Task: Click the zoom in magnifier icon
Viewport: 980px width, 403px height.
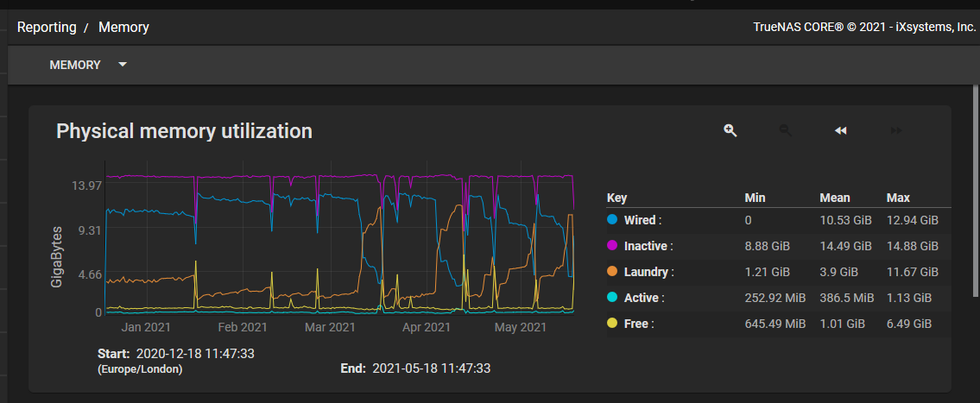Action: [730, 130]
